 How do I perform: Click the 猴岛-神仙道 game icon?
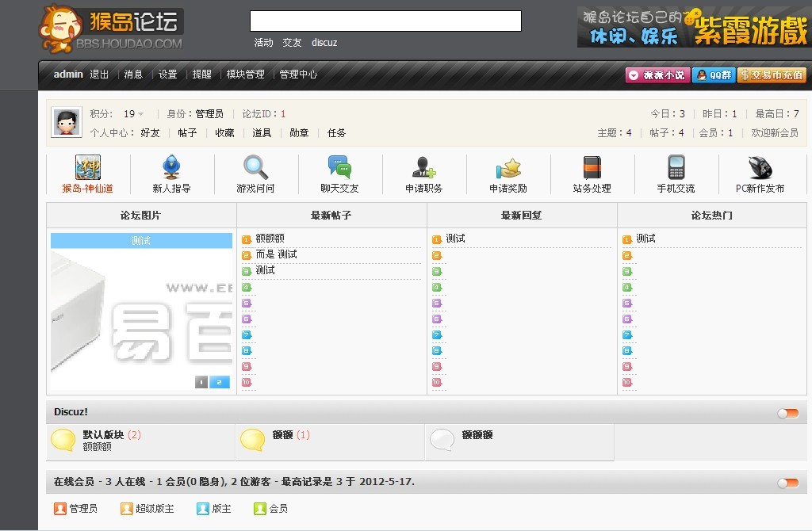pos(88,168)
